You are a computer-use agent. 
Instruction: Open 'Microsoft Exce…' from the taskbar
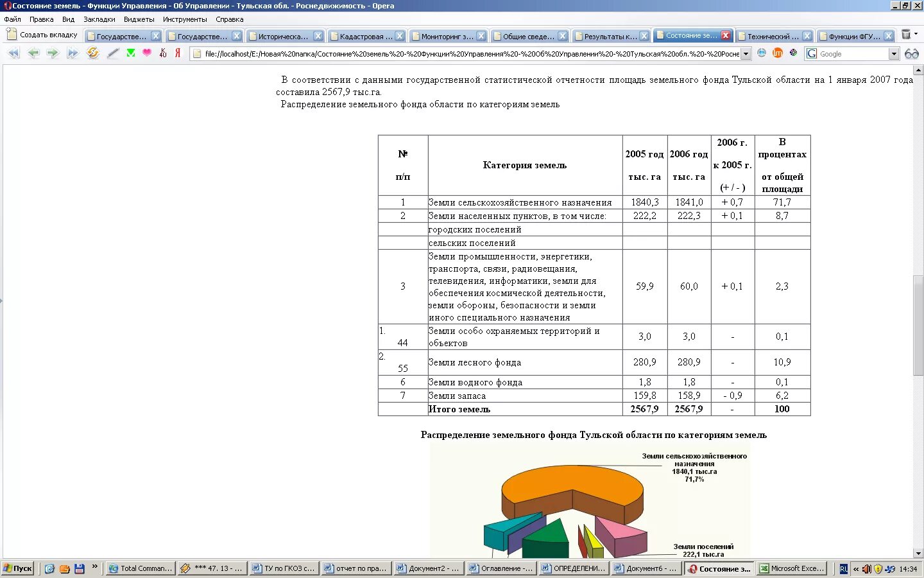pos(792,568)
